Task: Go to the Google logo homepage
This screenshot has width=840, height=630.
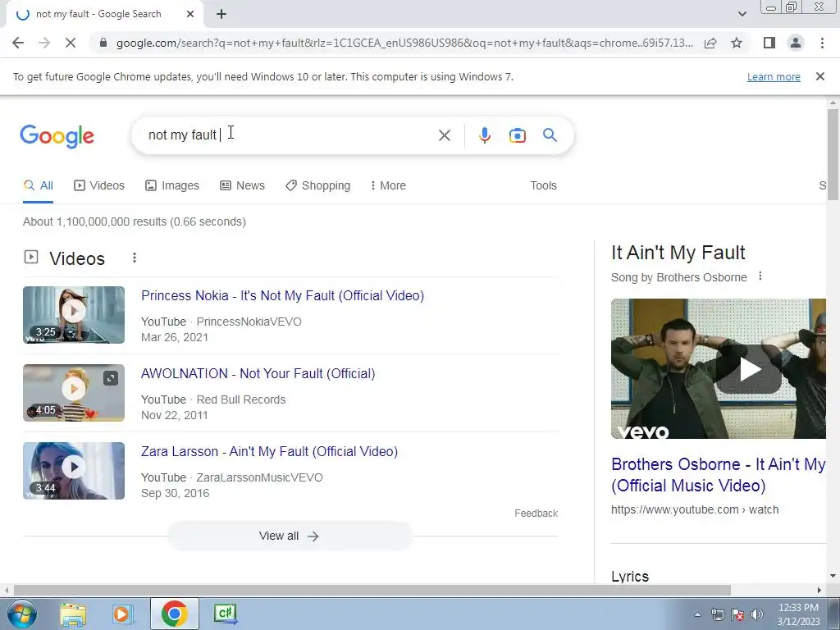Action: click(x=57, y=136)
